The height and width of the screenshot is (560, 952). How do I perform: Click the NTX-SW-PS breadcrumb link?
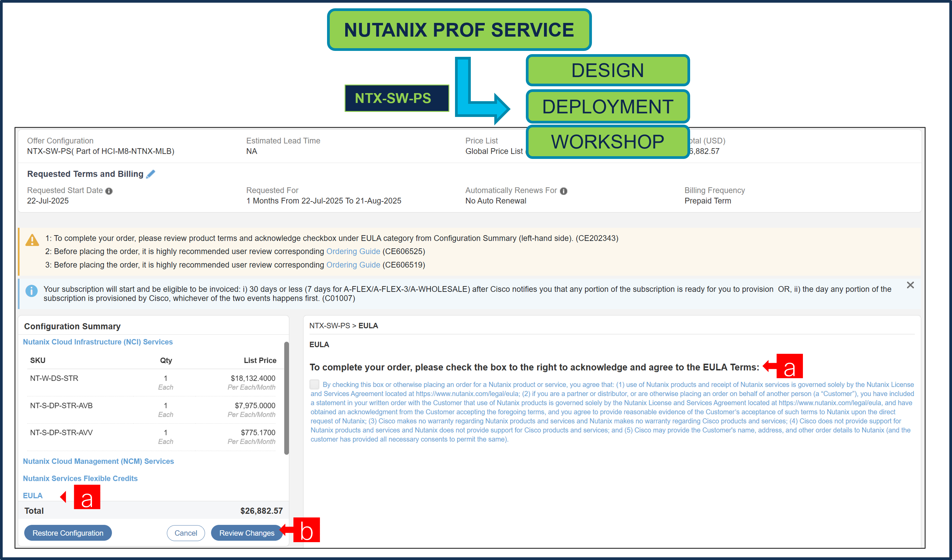(x=330, y=325)
